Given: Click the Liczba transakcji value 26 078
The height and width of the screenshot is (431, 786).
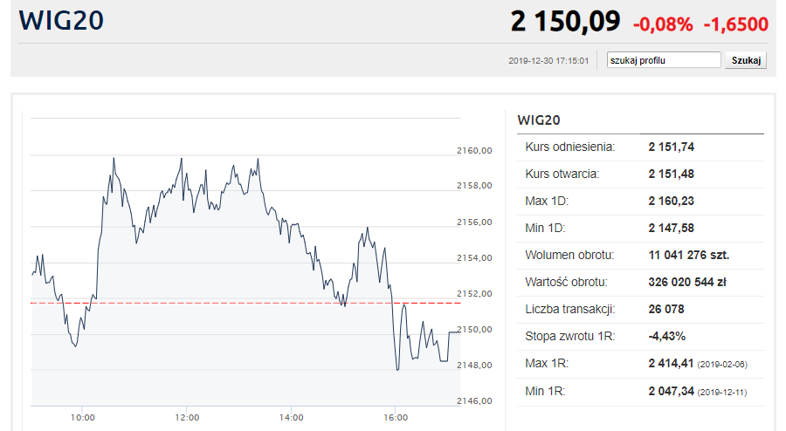Looking at the screenshot, I should 666,309.
